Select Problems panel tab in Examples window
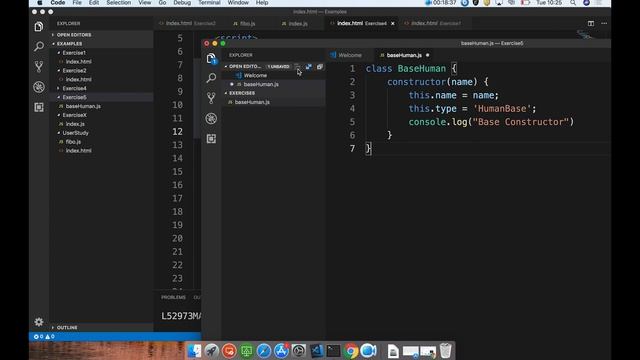Viewport: 640px width, 360px height. pyautogui.click(x=173, y=298)
